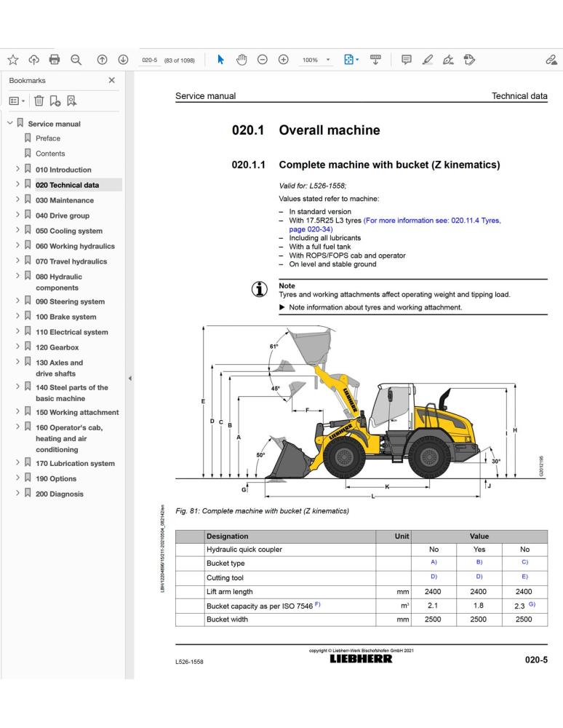Click the wheel loader diagram figure
The image size is (563, 728).
pyautogui.click(x=362, y=412)
